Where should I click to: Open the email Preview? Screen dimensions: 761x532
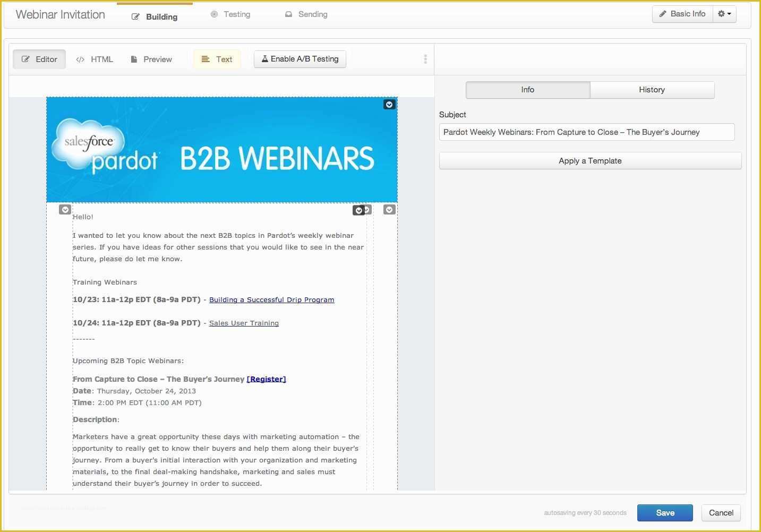tap(151, 59)
